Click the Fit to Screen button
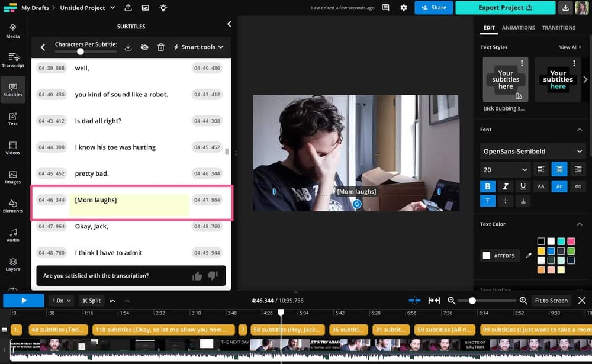Viewport: 592px width, 364px height. (x=551, y=300)
